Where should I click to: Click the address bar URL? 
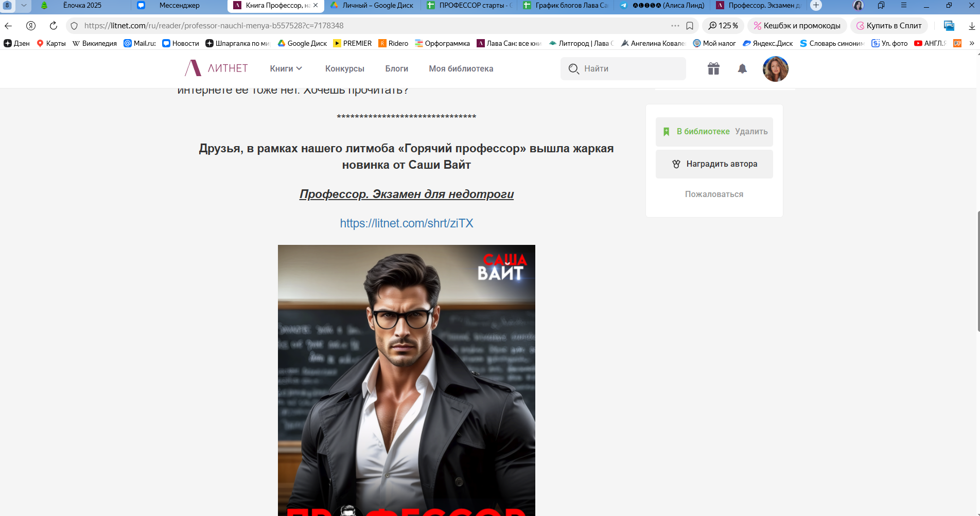[x=214, y=26]
